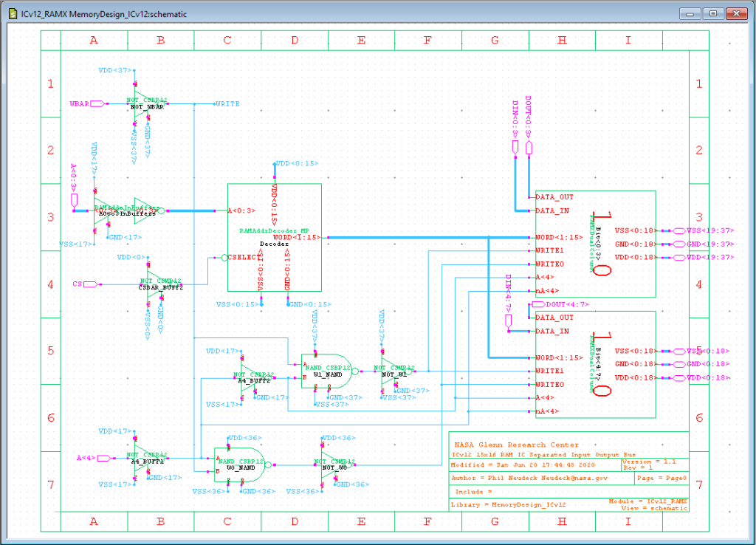Click the VDD<36> label above W0_NAND
Screen dimensions: 756x545
[245, 438]
